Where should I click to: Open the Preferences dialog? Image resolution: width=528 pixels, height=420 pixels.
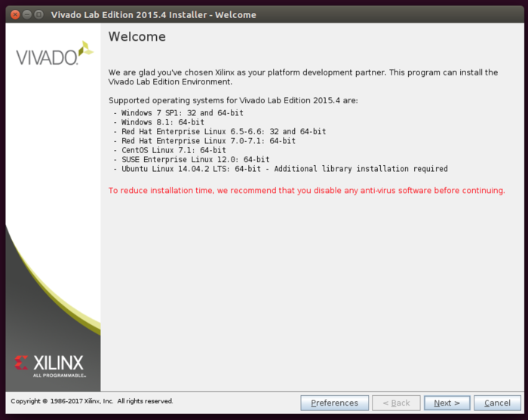tap(334, 403)
